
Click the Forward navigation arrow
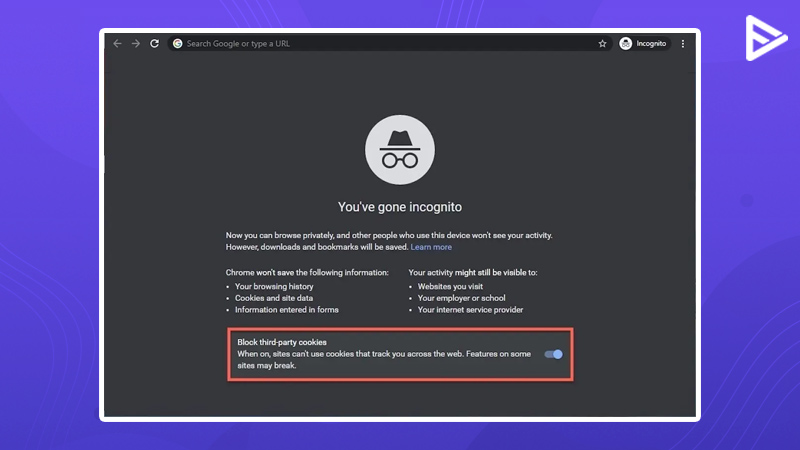click(x=136, y=43)
